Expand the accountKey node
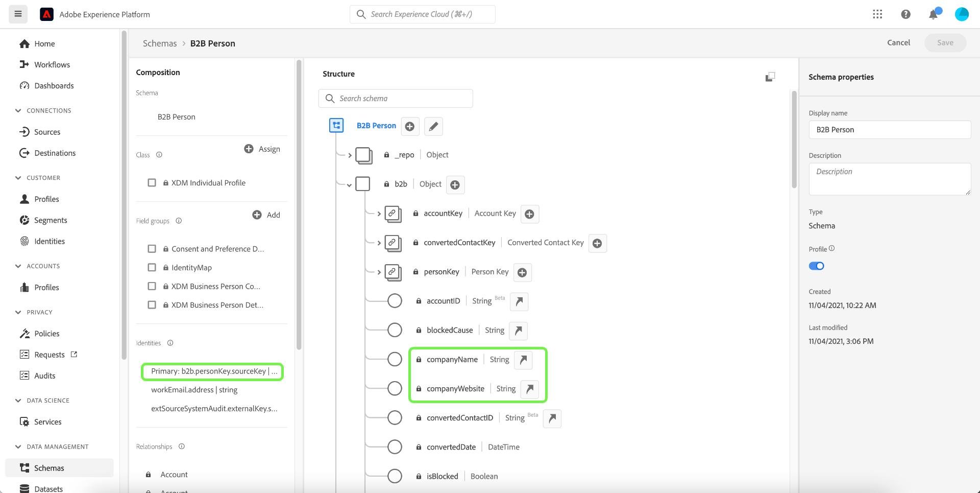The width and height of the screenshot is (980, 493). [379, 214]
